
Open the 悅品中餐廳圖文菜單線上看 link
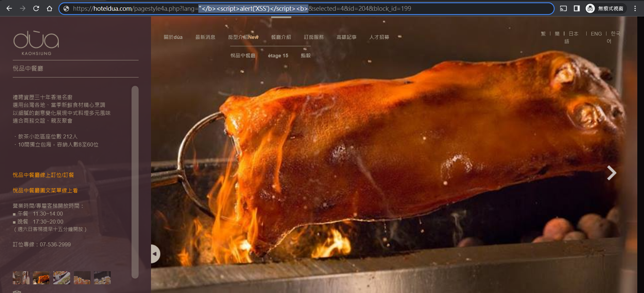click(x=45, y=190)
